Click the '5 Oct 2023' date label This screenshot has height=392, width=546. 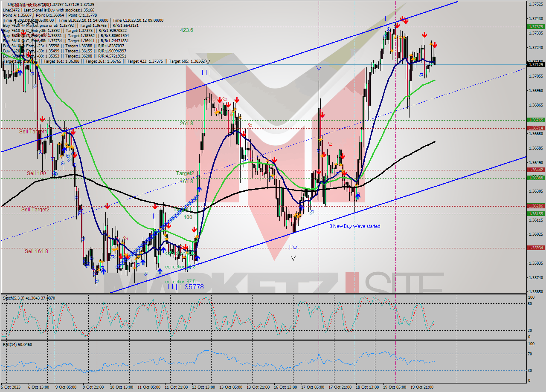(x=11, y=387)
